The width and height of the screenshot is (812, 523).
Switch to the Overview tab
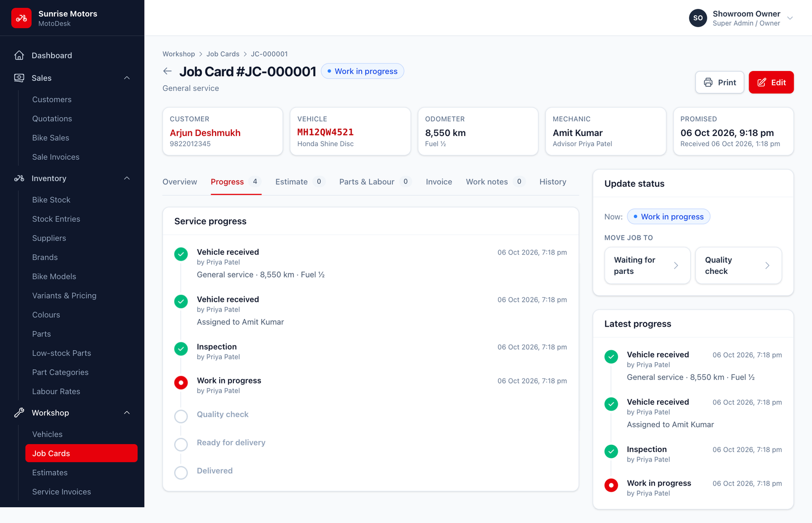click(x=180, y=182)
